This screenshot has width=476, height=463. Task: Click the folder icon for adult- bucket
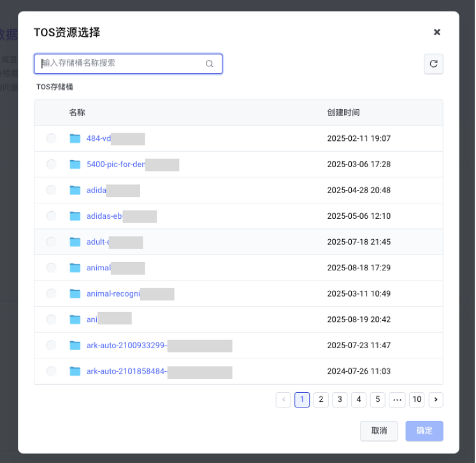pos(75,242)
